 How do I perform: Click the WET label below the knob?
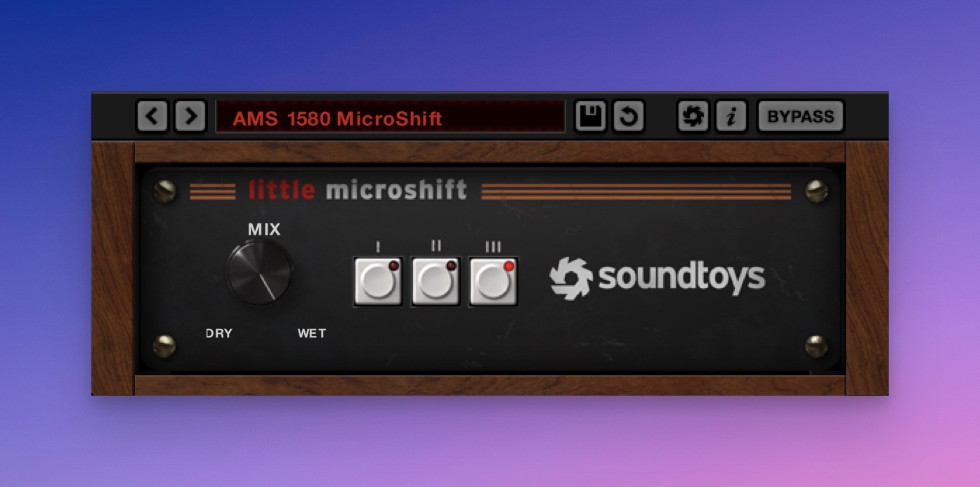coord(312,333)
